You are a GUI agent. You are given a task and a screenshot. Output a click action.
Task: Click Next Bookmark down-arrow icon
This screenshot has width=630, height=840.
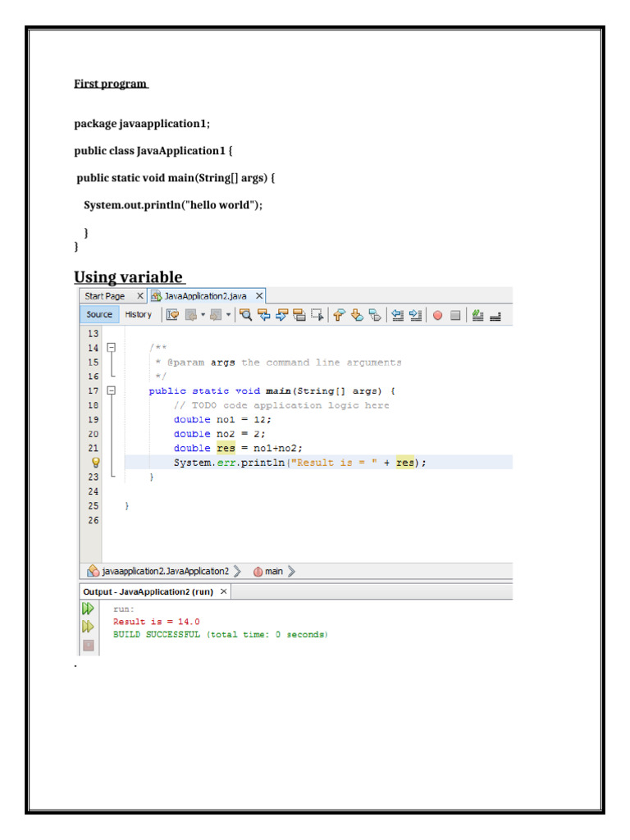pos(357,315)
